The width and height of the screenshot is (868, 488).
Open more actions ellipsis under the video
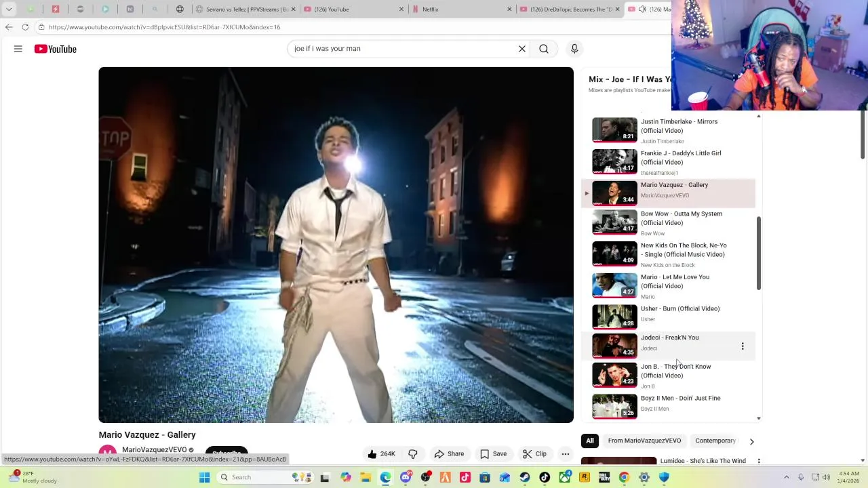[566, 454]
